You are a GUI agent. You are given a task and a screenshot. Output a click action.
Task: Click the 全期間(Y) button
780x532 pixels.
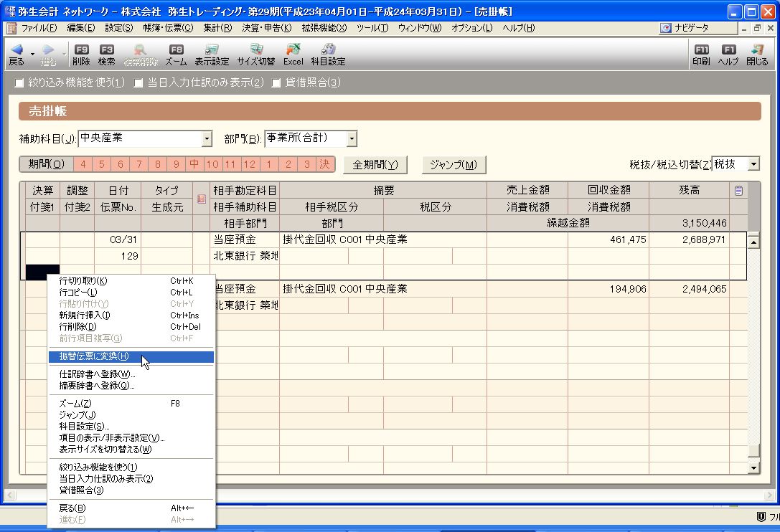coord(375,165)
